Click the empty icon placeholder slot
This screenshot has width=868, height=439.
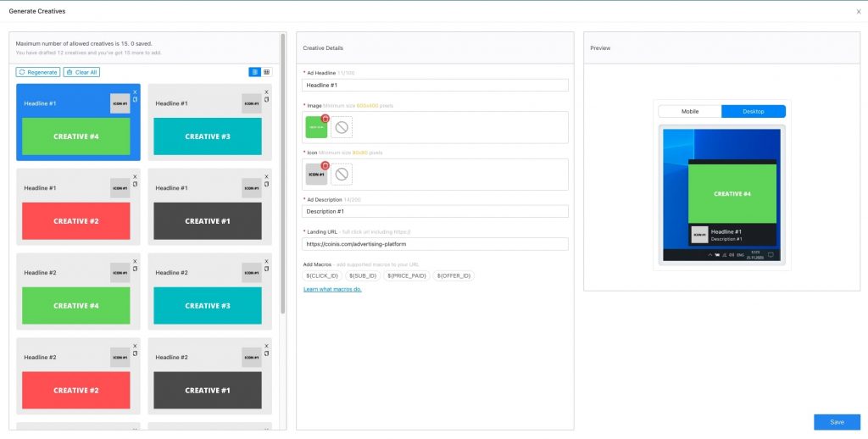[342, 175]
